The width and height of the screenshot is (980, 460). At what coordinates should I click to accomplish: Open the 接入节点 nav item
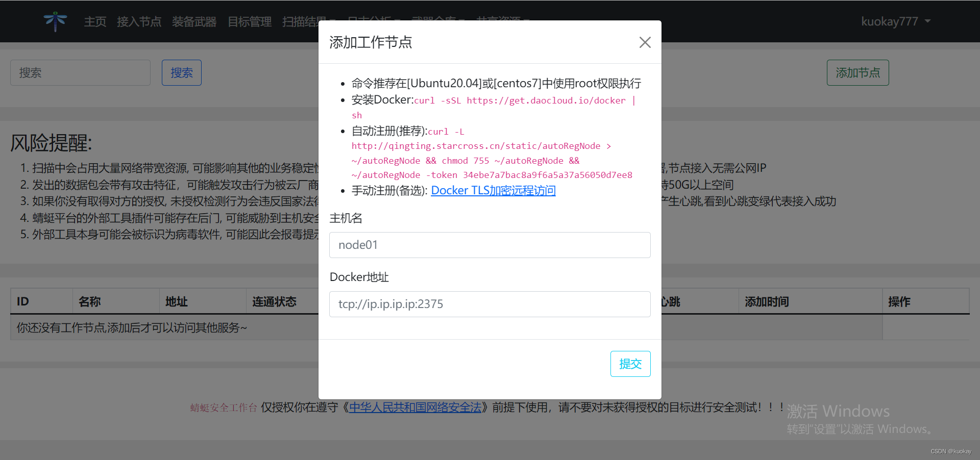[139, 21]
